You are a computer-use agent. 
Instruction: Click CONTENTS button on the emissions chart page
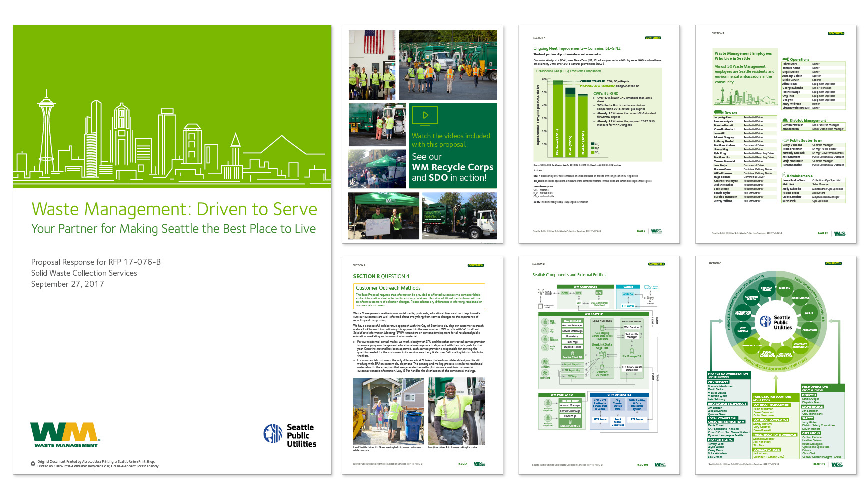pos(653,38)
